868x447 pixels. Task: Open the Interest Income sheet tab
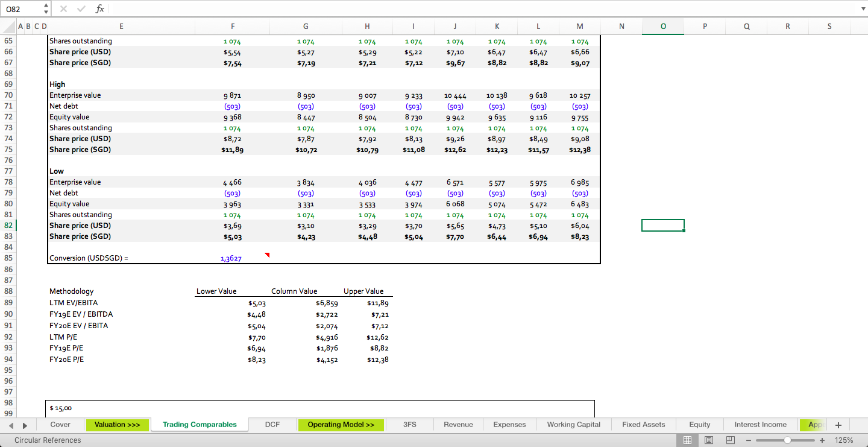tap(760, 425)
